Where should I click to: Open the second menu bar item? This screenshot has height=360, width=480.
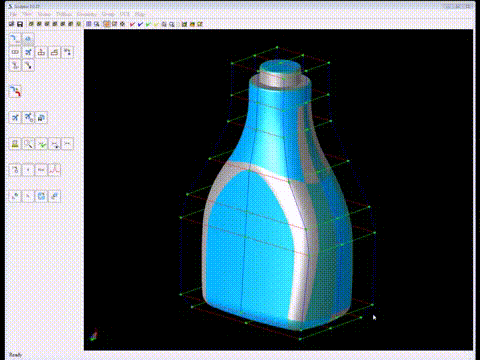27,14
